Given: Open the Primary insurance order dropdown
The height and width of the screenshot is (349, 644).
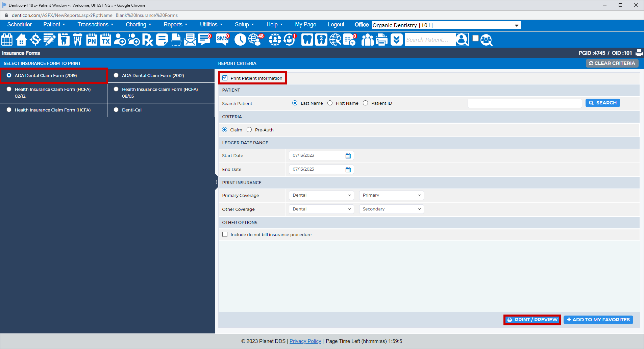Looking at the screenshot, I should pos(391,195).
